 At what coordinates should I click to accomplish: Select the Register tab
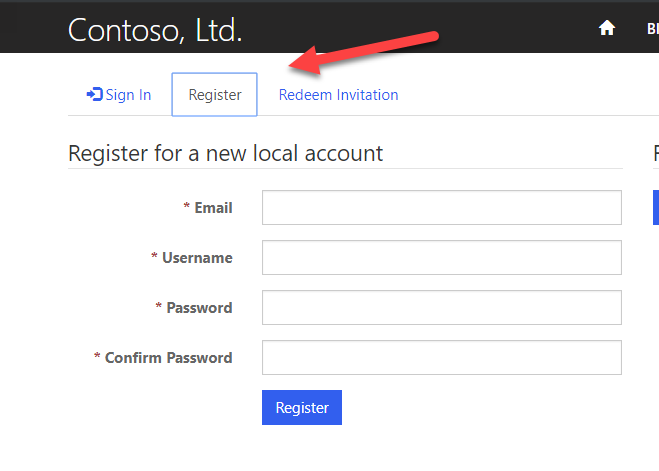point(215,95)
